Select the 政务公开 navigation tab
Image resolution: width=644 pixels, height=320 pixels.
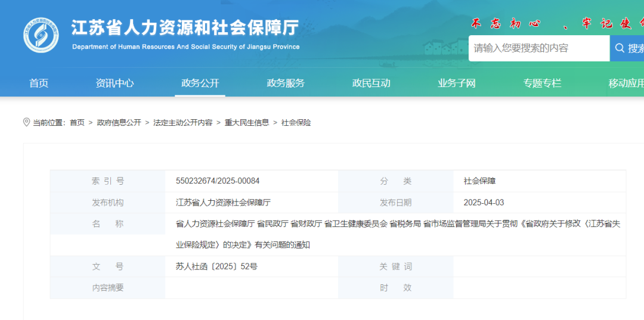200,83
